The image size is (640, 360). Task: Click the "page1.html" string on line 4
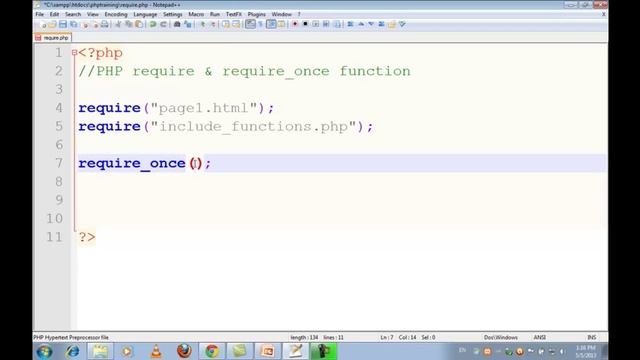click(204, 108)
